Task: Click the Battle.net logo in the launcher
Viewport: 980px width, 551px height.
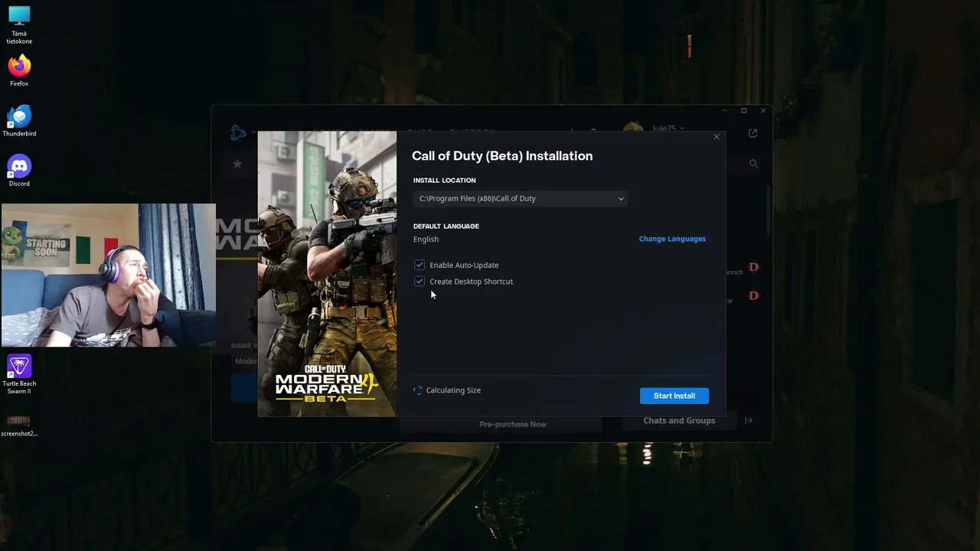Action: click(x=238, y=132)
